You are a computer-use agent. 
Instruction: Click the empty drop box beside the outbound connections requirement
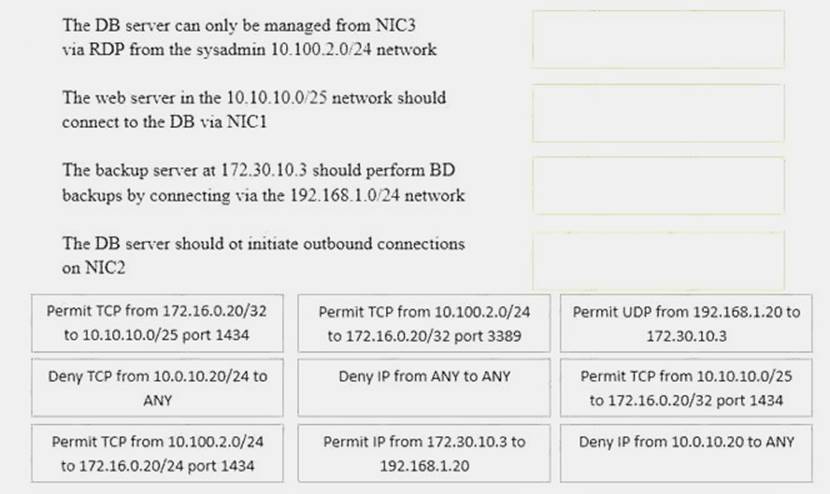(658, 260)
